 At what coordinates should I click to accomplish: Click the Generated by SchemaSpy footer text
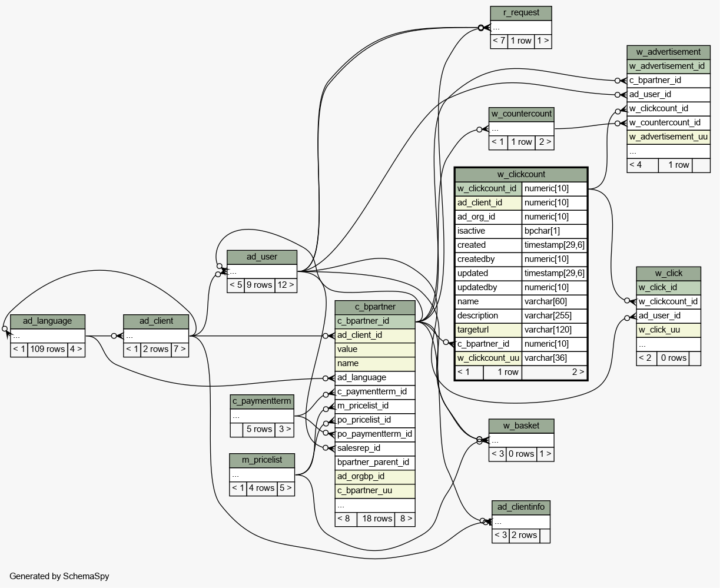(59, 576)
